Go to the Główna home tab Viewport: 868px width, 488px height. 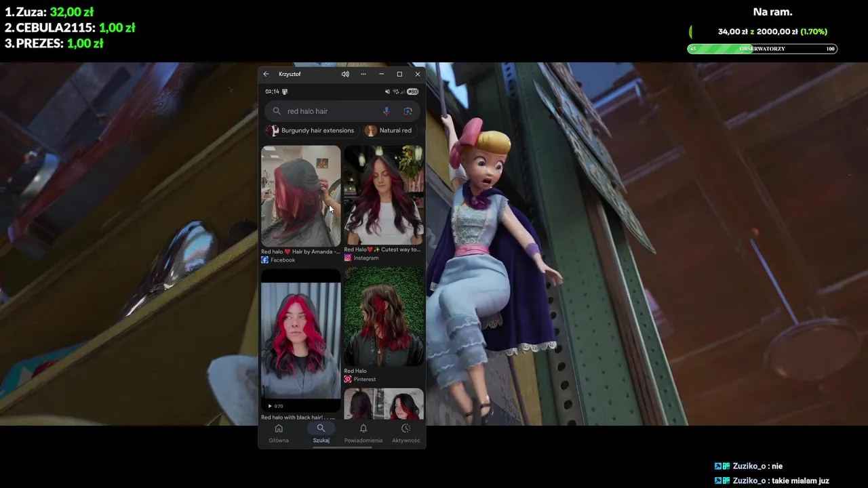pyautogui.click(x=279, y=433)
